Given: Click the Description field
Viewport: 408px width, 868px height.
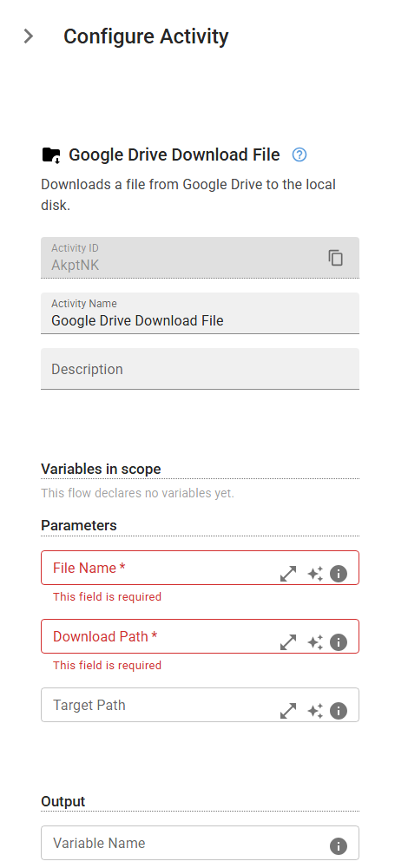Looking at the screenshot, I should click(200, 369).
